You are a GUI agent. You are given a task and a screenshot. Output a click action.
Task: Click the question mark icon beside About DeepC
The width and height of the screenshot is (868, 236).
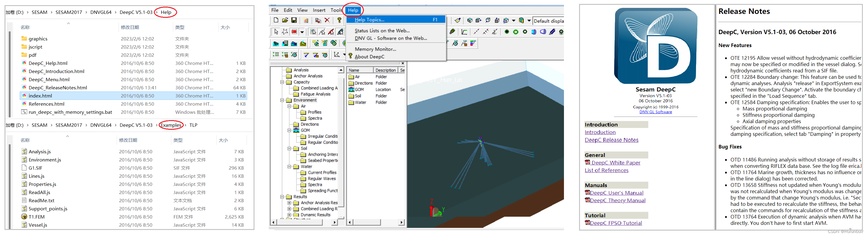[x=351, y=56]
